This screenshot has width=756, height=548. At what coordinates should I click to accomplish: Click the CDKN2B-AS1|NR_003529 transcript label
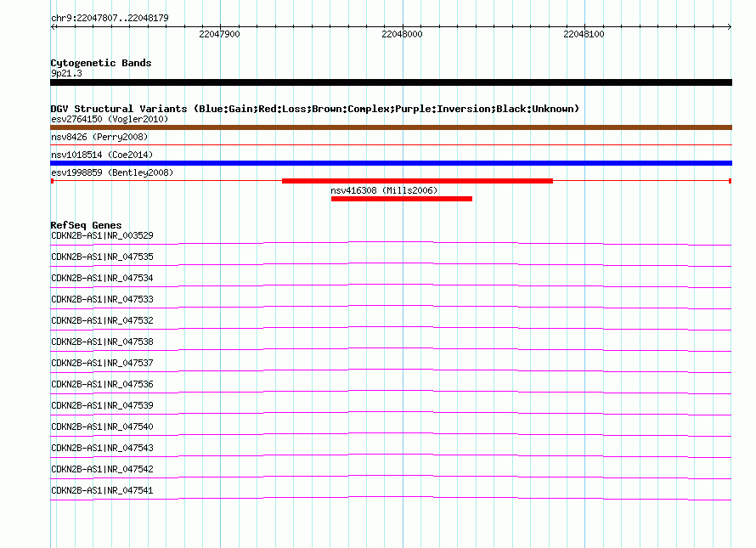click(x=102, y=235)
